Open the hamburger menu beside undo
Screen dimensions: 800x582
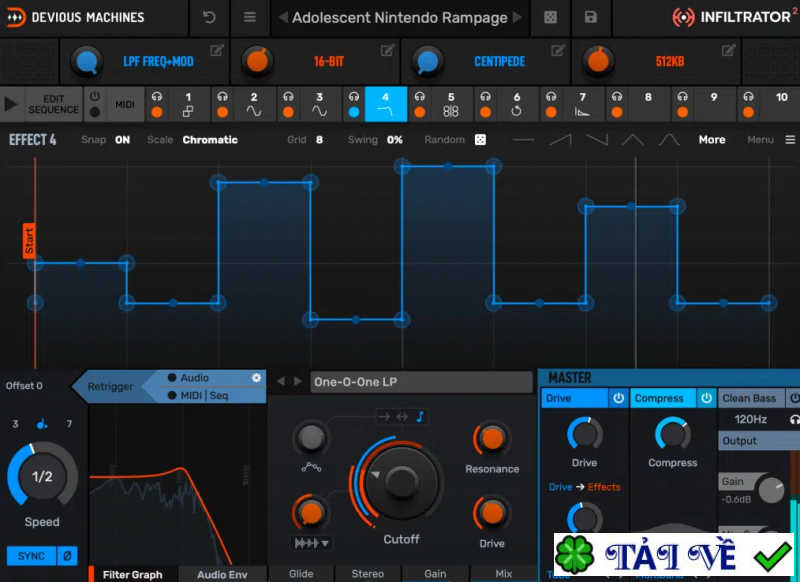pyautogui.click(x=250, y=17)
